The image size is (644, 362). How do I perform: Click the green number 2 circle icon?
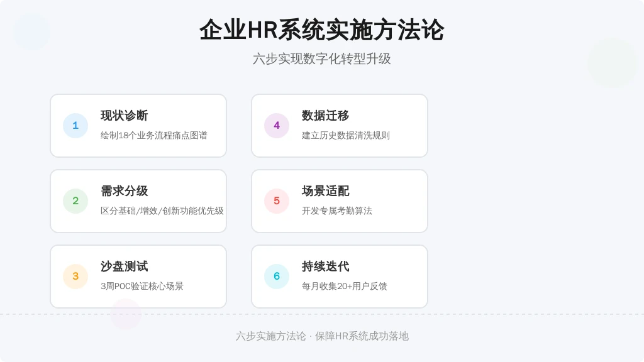(x=75, y=201)
